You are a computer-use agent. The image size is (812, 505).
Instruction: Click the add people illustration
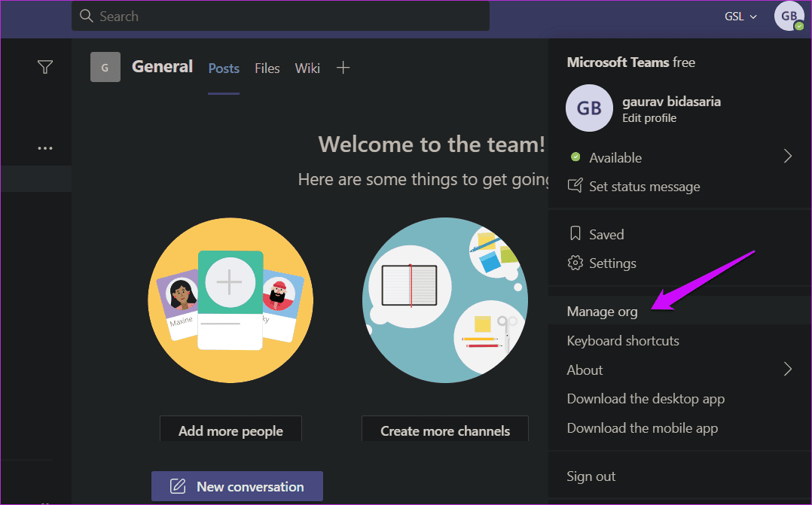[x=230, y=300]
